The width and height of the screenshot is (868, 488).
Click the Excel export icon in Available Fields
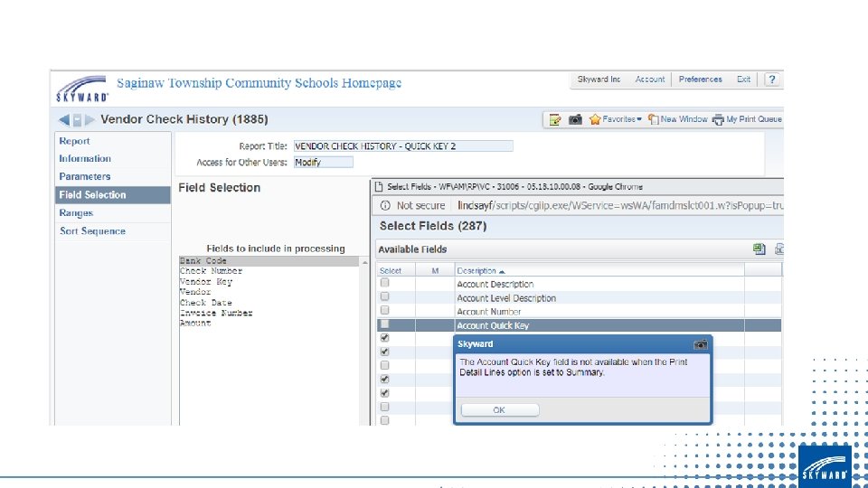759,249
